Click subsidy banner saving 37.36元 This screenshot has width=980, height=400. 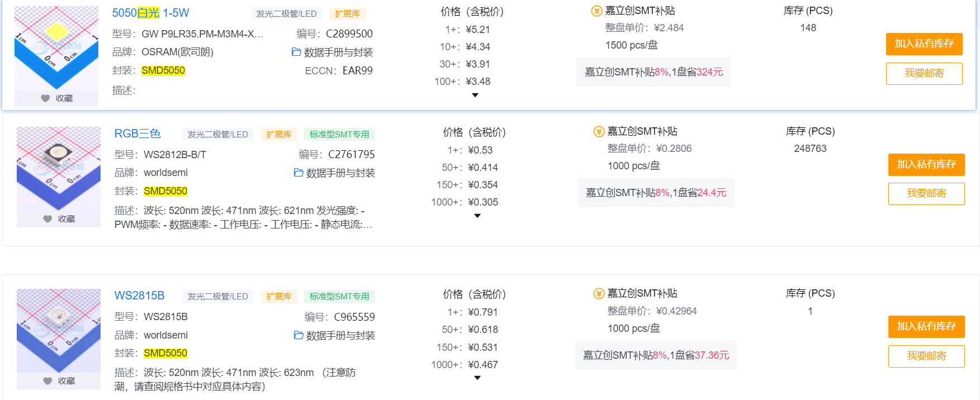[x=656, y=355]
